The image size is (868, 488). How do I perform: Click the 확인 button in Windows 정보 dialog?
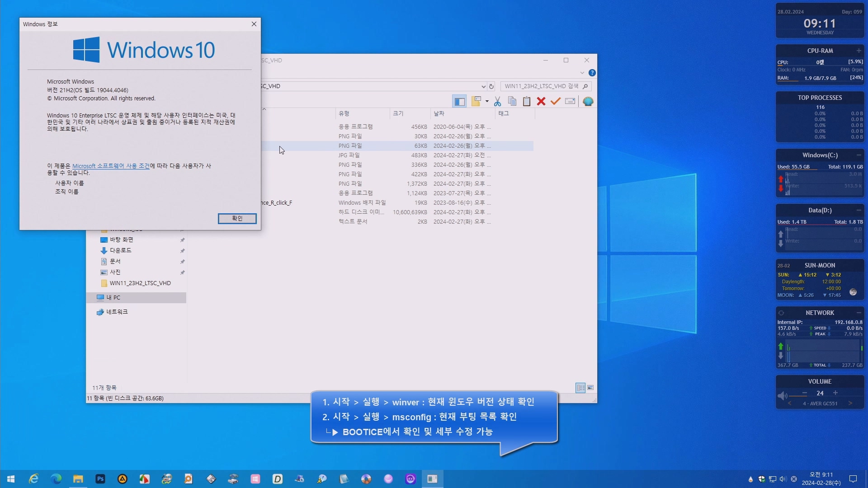coord(237,218)
